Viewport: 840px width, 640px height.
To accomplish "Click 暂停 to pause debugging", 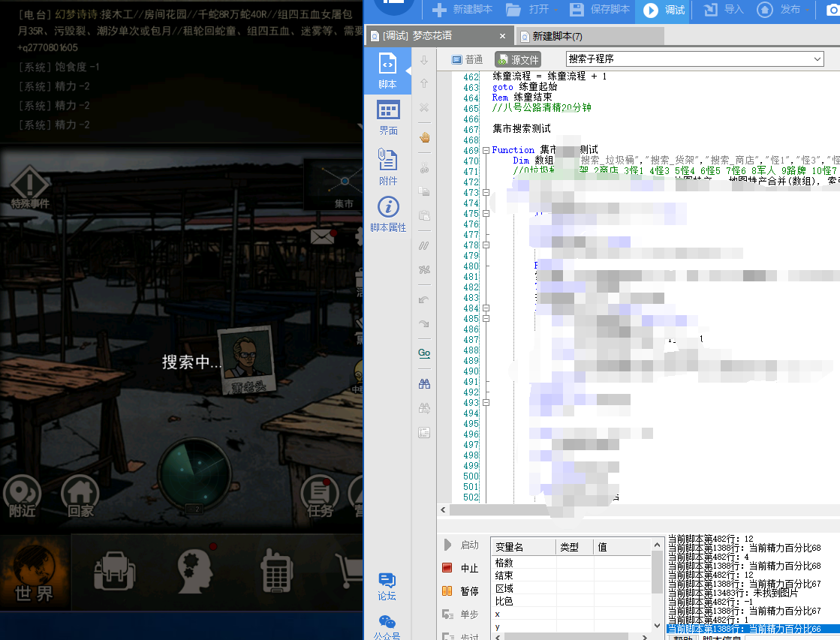I will 461,591.
